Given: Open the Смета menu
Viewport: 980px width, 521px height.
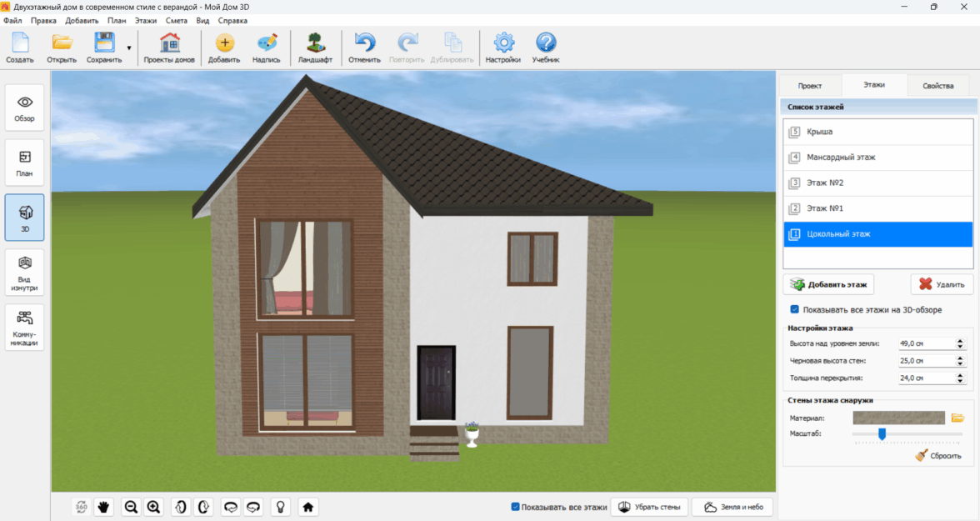Looking at the screenshot, I should pos(176,20).
